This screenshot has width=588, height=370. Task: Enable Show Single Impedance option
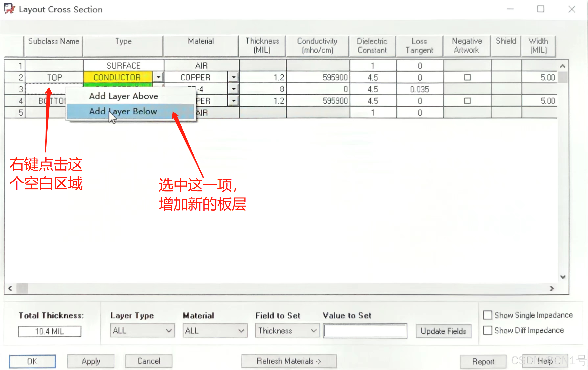click(x=487, y=315)
